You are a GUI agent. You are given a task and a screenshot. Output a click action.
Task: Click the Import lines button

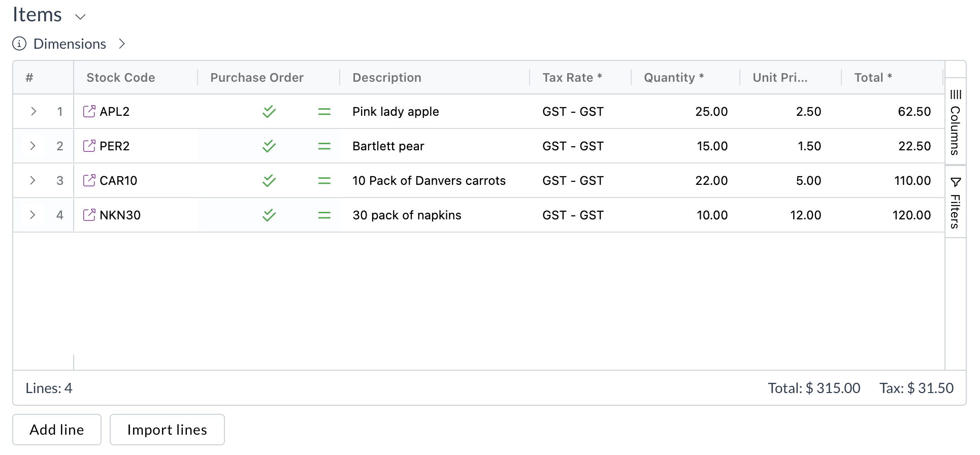tap(167, 430)
